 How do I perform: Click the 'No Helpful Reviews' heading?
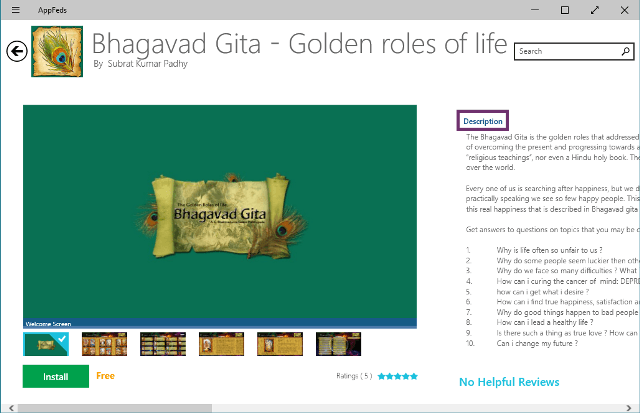coord(509,382)
